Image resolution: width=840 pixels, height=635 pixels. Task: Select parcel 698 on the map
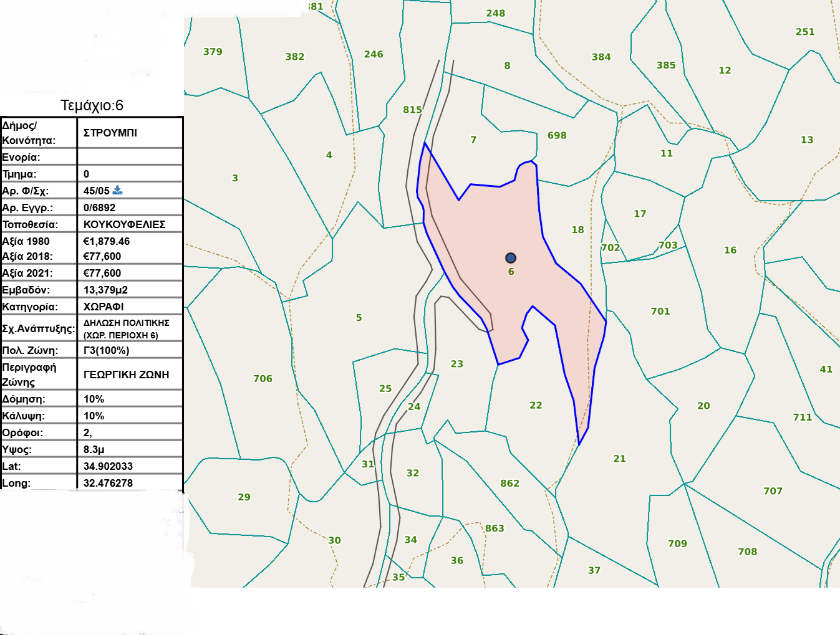(x=556, y=135)
